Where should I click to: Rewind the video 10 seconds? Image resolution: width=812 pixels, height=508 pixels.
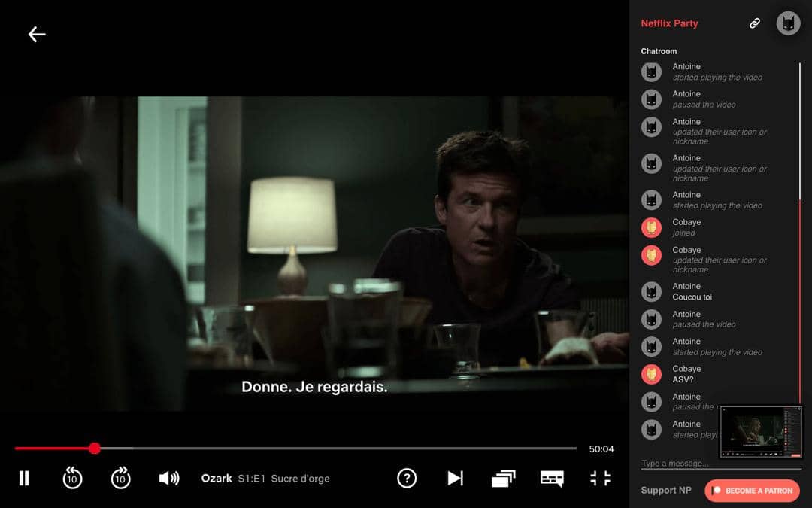click(72, 478)
